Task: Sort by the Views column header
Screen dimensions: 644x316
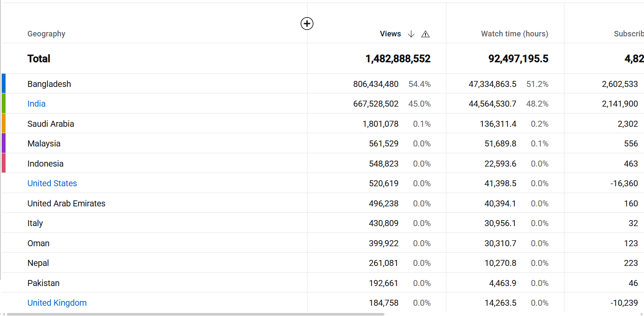Action: [x=390, y=34]
